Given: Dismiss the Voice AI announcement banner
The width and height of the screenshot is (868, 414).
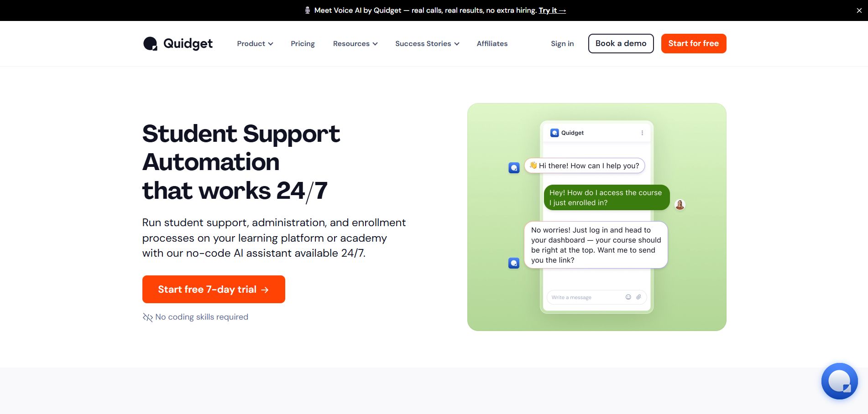Looking at the screenshot, I should [859, 10].
